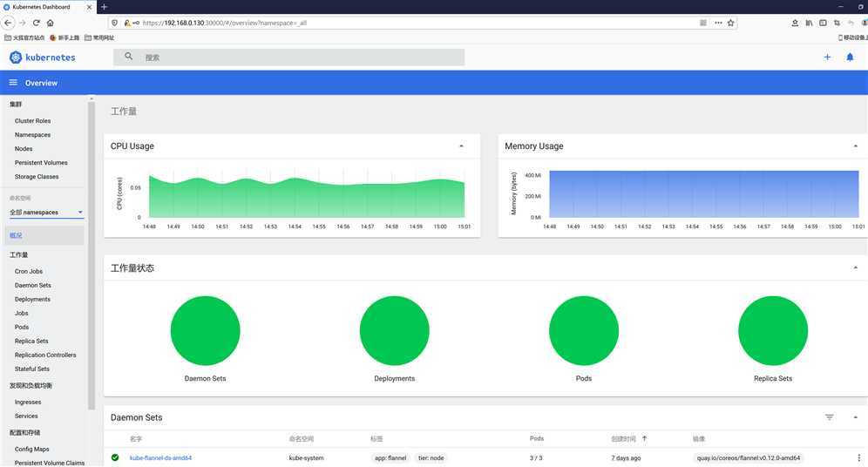This screenshot has height=467, width=868.
Task: Open Replication Controllers in sidebar
Action: tap(45, 355)
